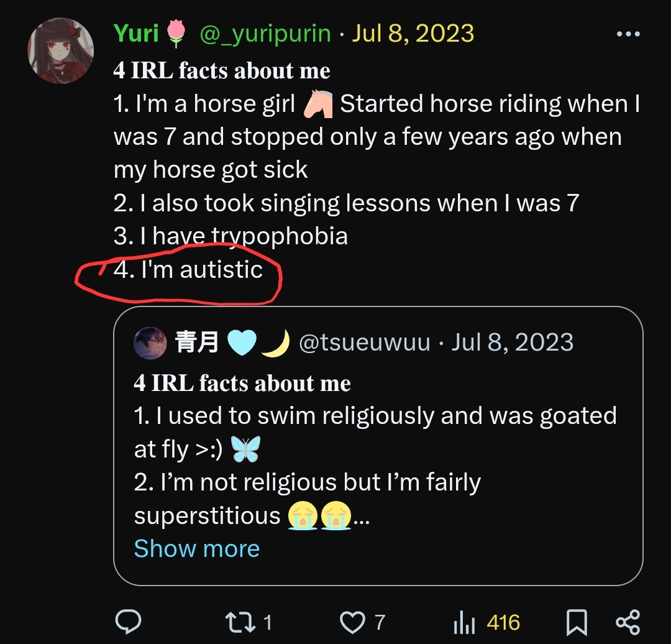Open @tsueuwuu profile from quoted tweet
Image resolution: width=671 pixels, height=644 pixels.
coord(365,343)
